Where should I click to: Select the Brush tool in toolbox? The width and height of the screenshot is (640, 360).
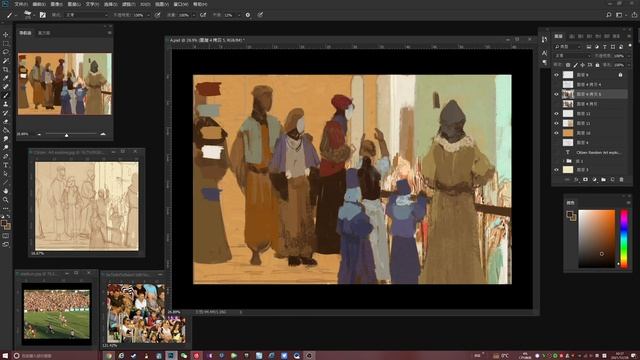[x=6, y=95]
